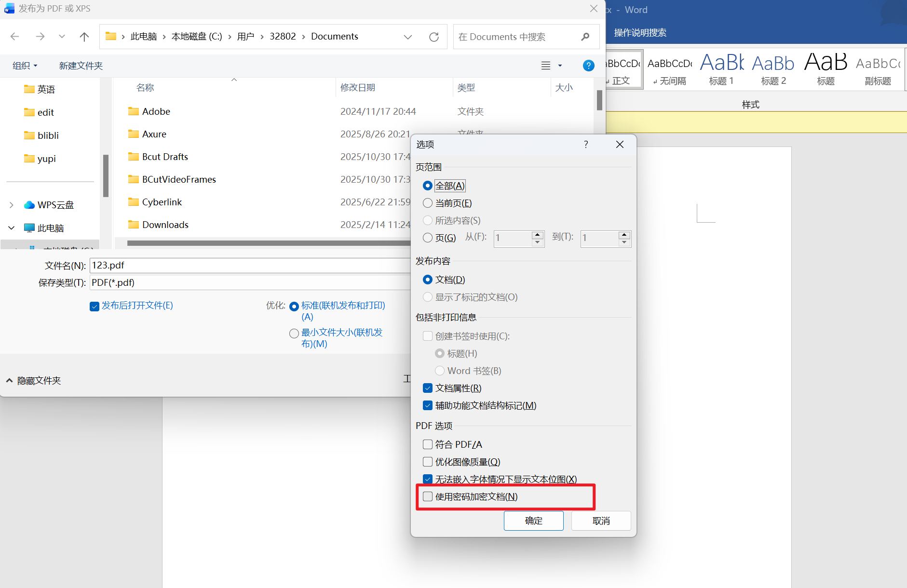This screenshot has height=588, width=907.
Task: Click the view layout list icon
Action: point(546,66)
